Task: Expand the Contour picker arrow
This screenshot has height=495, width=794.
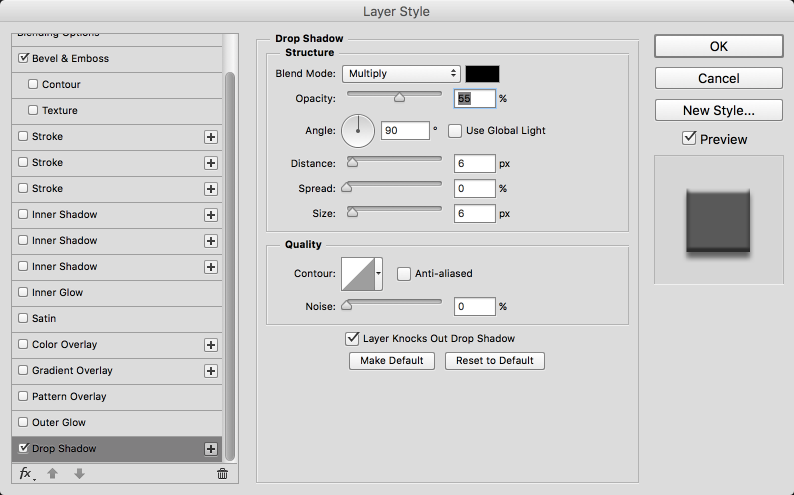Action: (x=379, y=273)
